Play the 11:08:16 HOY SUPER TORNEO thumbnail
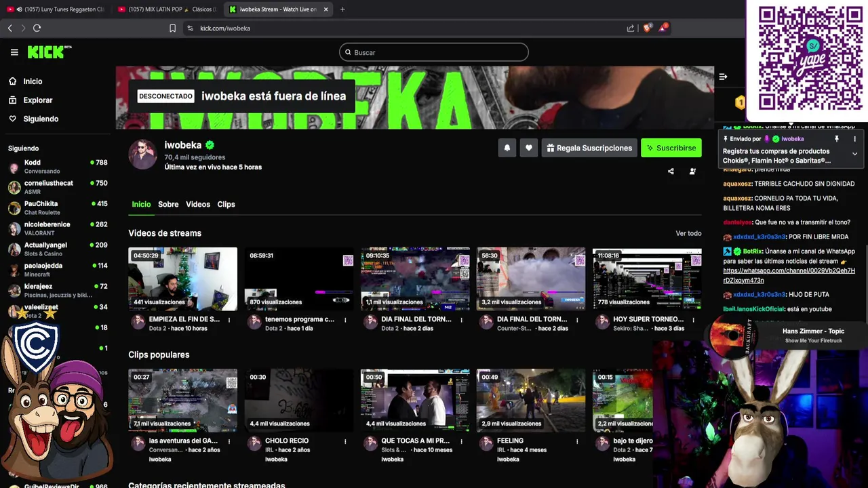 [x=647, y=279]
